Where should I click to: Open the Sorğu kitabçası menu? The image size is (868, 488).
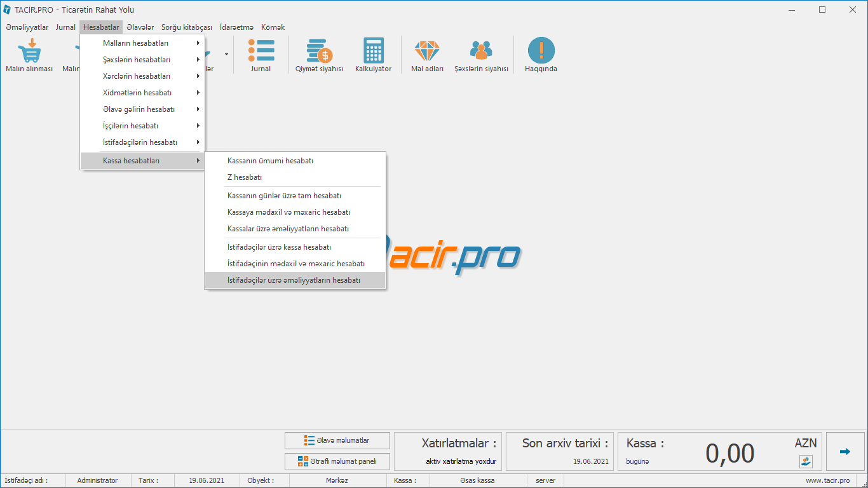pos(186,27)
